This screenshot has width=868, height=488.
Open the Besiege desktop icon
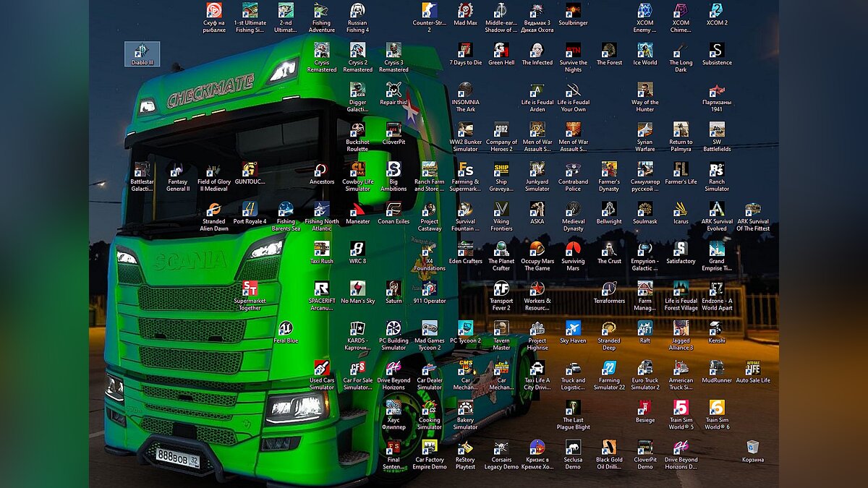(x=644, y=412)
